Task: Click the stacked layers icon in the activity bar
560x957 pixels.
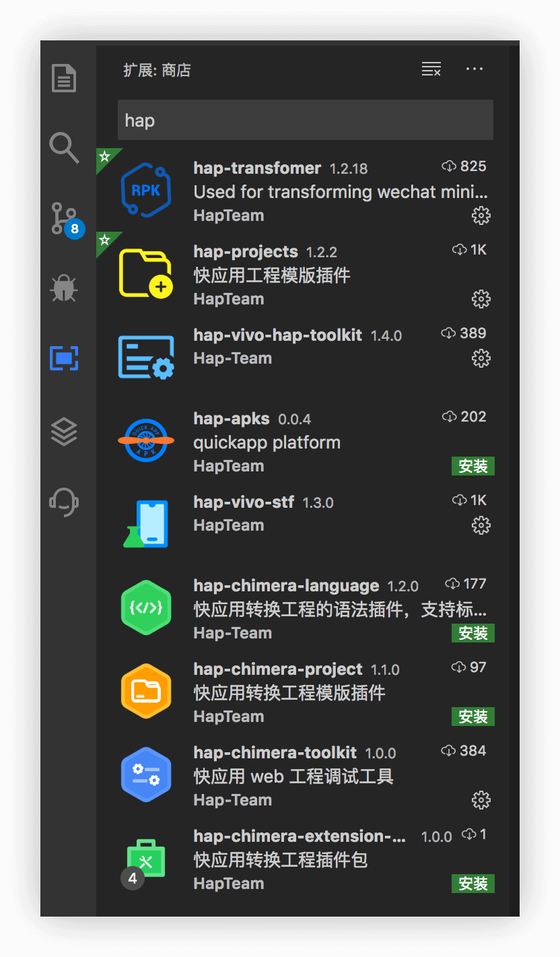Action: [64, 431]
